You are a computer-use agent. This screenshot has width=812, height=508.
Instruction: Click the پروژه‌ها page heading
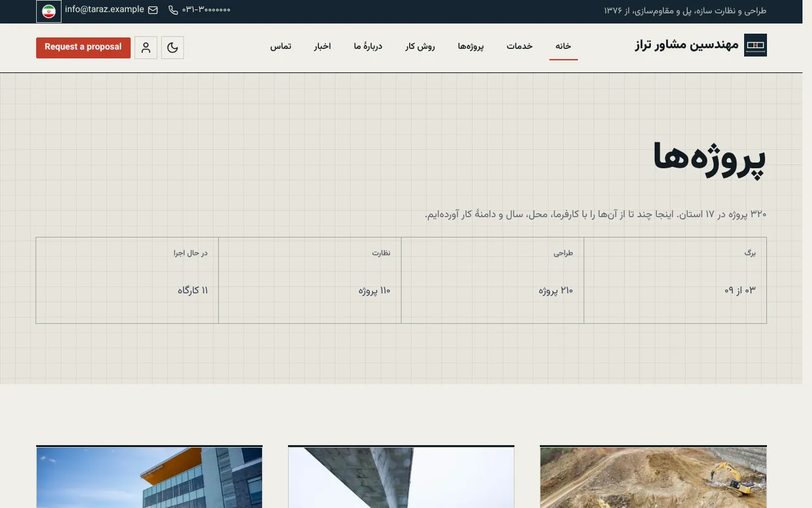coord(709,160)
